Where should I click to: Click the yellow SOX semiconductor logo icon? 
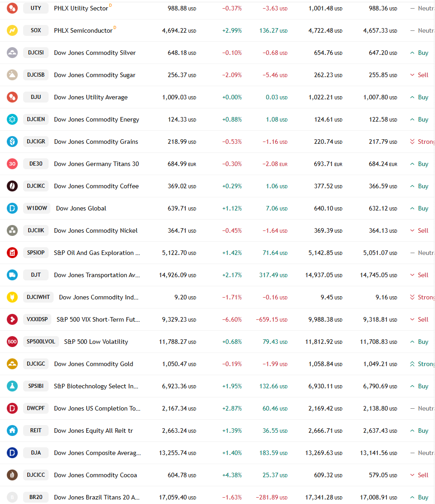point(12,30)
